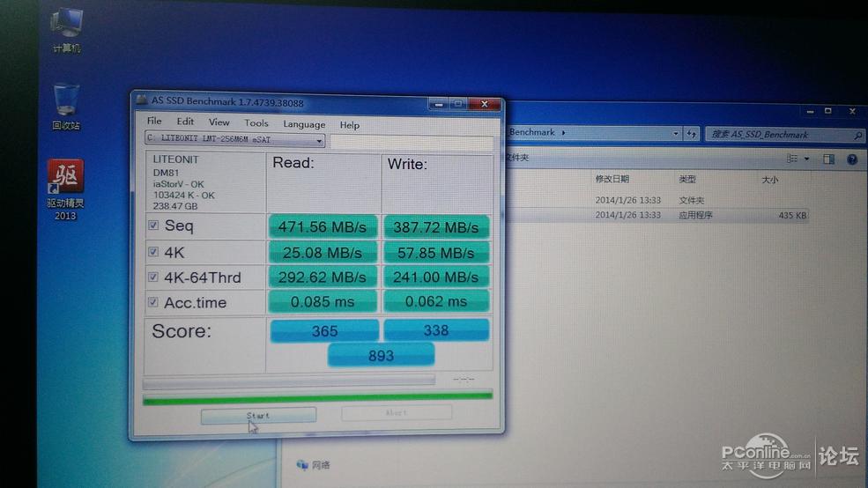Open the Recycle Bin desktop icon

tap(66, 107)
